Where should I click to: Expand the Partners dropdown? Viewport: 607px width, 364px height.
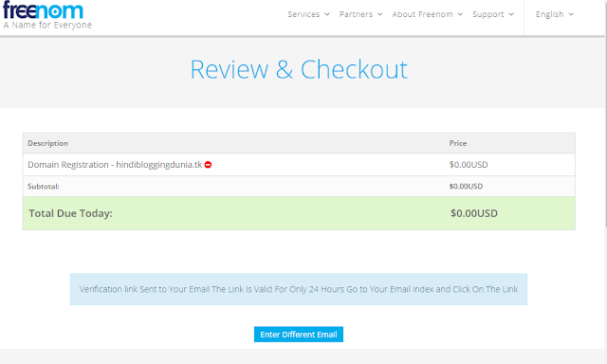tap(360, 14)
